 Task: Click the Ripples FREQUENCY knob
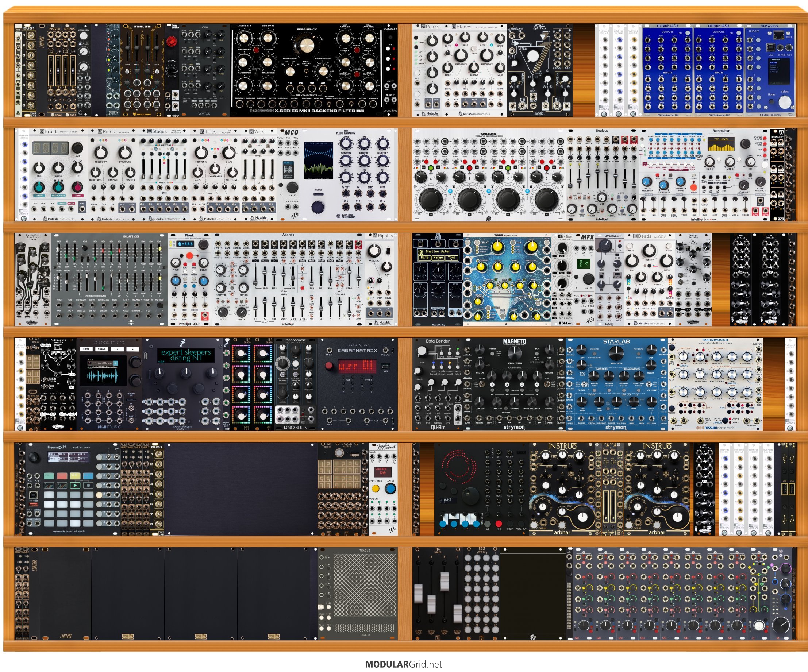[374, 251]
